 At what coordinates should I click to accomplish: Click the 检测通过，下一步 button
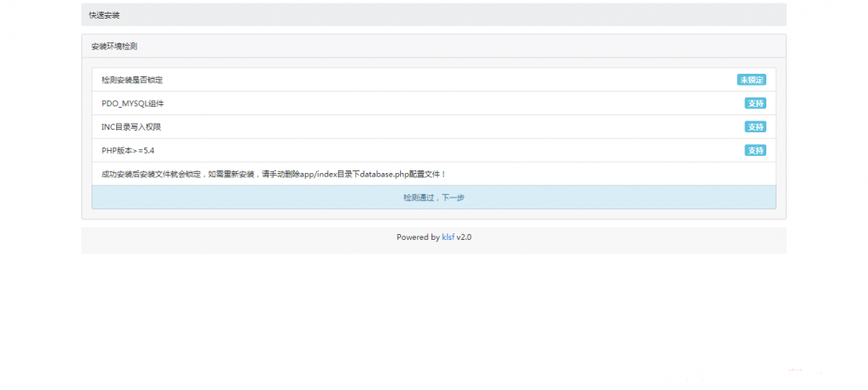tap(433, 198)
